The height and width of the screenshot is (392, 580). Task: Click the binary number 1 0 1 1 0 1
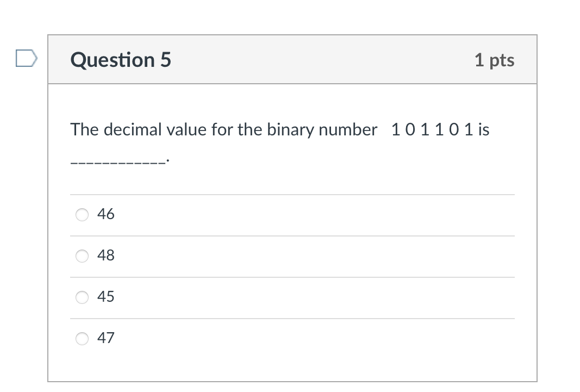432,130
